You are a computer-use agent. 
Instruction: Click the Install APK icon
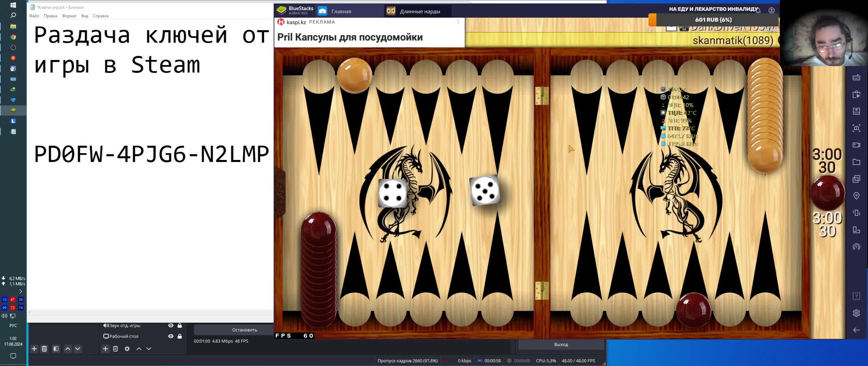click(856, 111)
